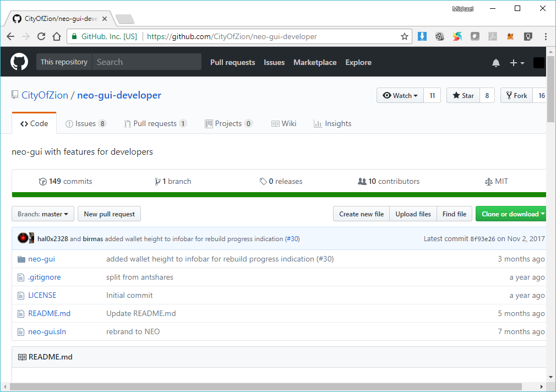Viewport: 556px width, 392px height.
Task: Toggle the bookmark star in the address bar
Action: 405,36
